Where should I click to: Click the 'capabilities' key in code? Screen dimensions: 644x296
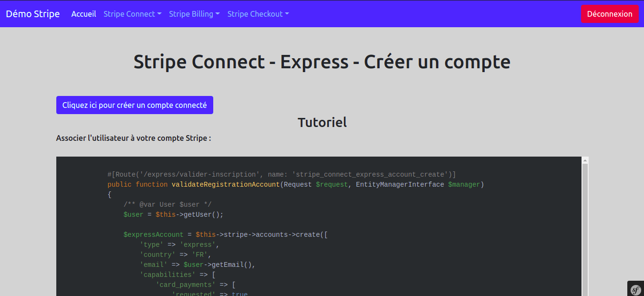point(167,275)
